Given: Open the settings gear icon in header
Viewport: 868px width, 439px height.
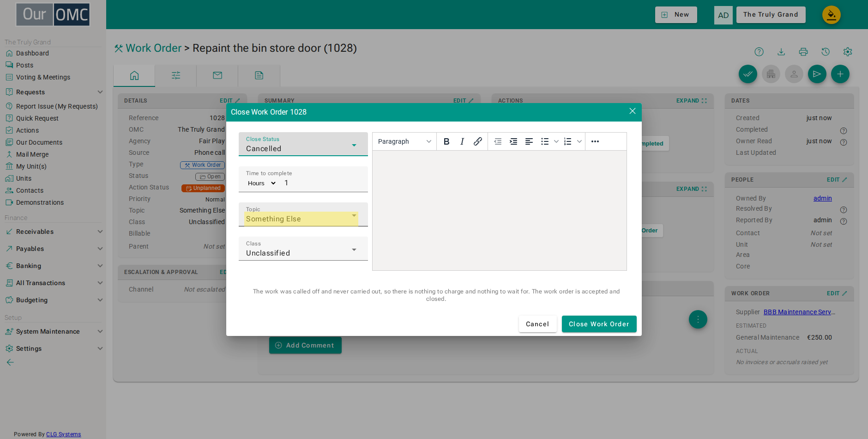Looking at the screenshot, I should [x=848, y=52].
